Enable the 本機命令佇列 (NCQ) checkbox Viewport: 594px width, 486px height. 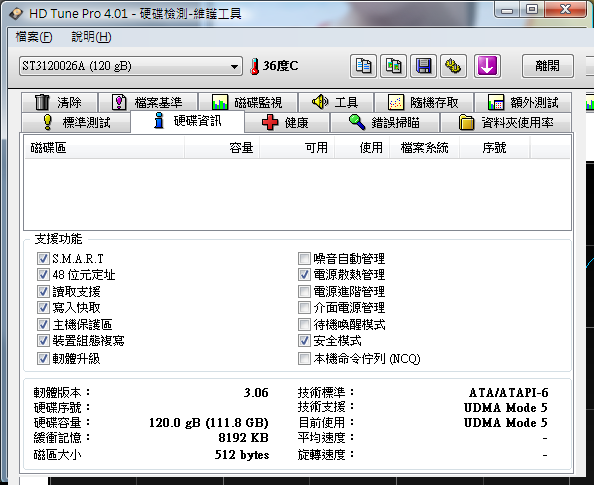coord(304,358)
